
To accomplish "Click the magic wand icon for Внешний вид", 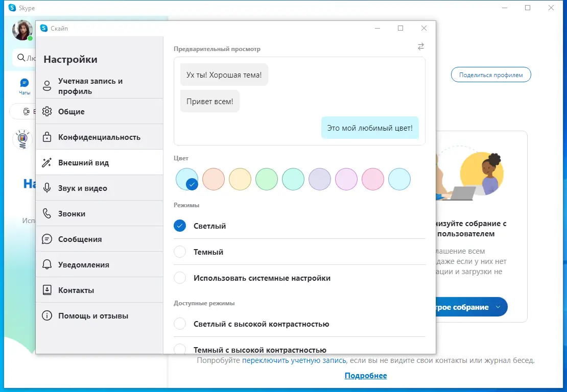I will pos(47,163).
